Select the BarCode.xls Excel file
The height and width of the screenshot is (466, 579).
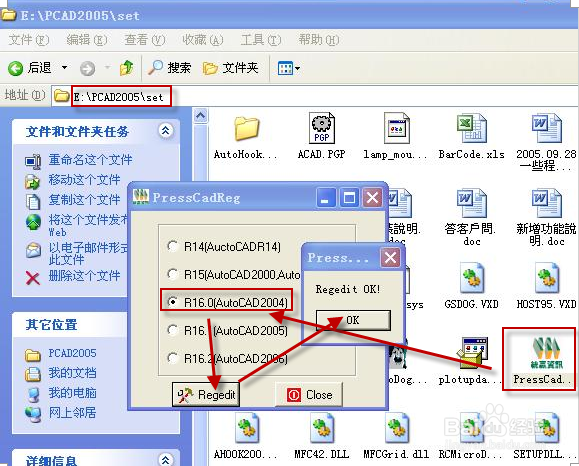click(472, 128)
